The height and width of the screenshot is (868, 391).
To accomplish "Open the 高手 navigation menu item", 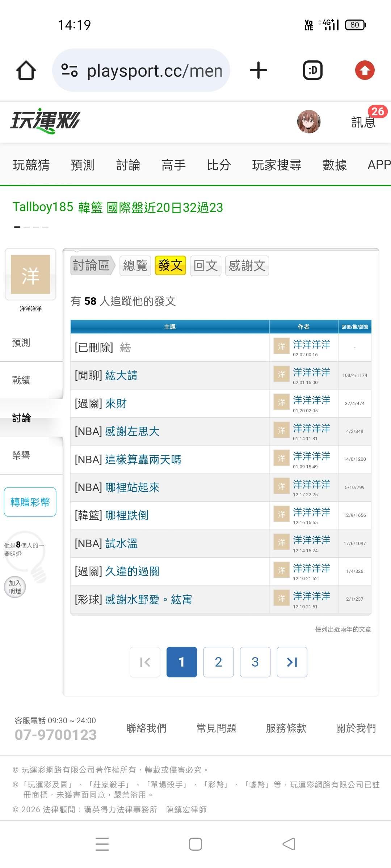I will [x=173, y=165].
